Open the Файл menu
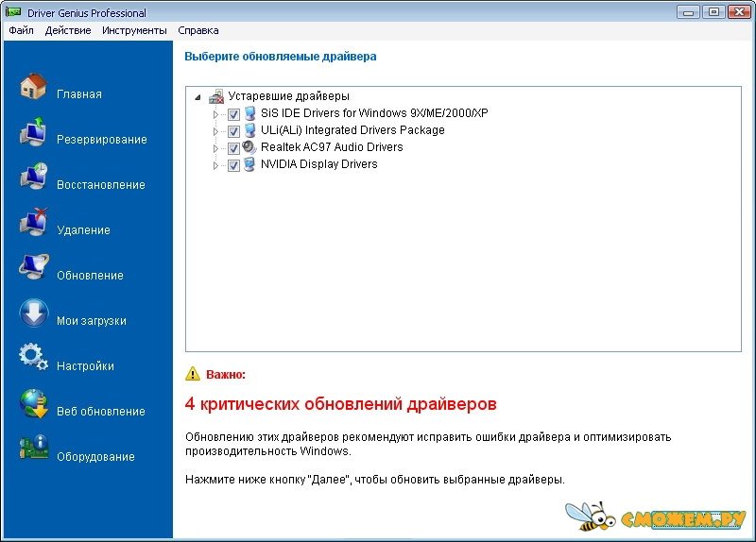 21,30
